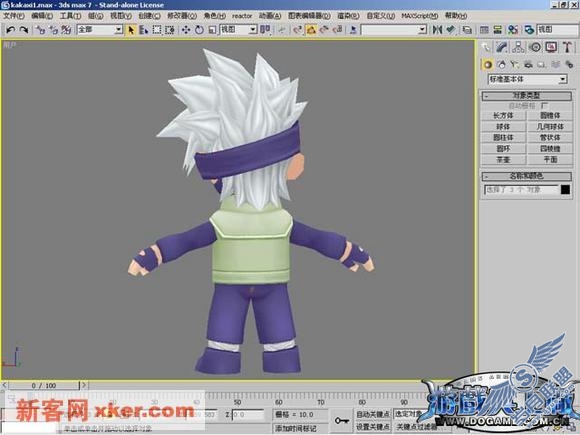Select the Lights category icon
This screenshot has width=580, height=435.
tap(515, 65)
